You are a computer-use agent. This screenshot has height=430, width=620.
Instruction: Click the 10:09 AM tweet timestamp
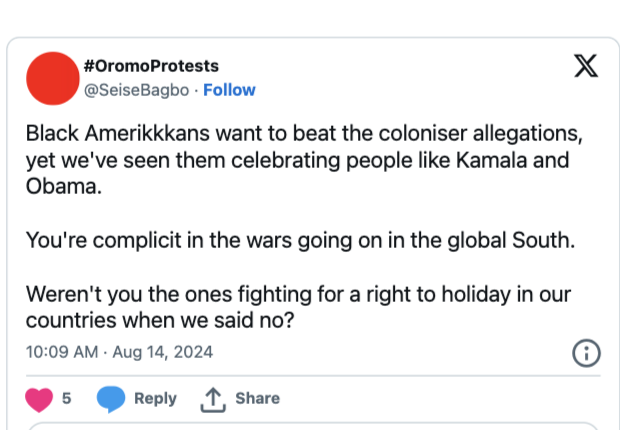pyautogui.click(x=59, y=352)
